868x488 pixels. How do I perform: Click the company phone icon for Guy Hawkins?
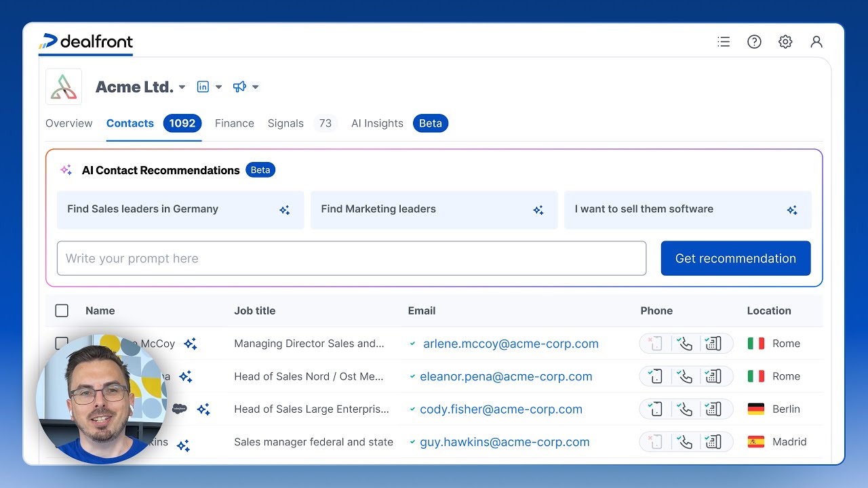pyautogui.click(x=713, y=442)
